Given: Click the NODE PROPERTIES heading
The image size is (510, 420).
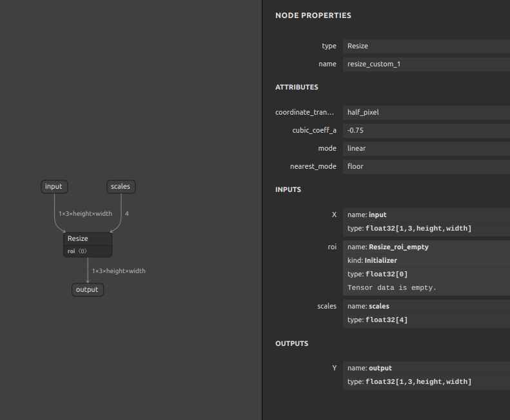Looking at the screenshot, I should (x=313, y=15).
